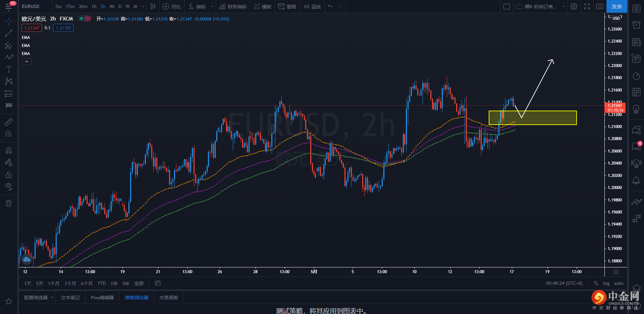Viewport: 644px width, 314px height.
Task: Expand the timeframe interval dropdown arrow
Action: [143, 6]
